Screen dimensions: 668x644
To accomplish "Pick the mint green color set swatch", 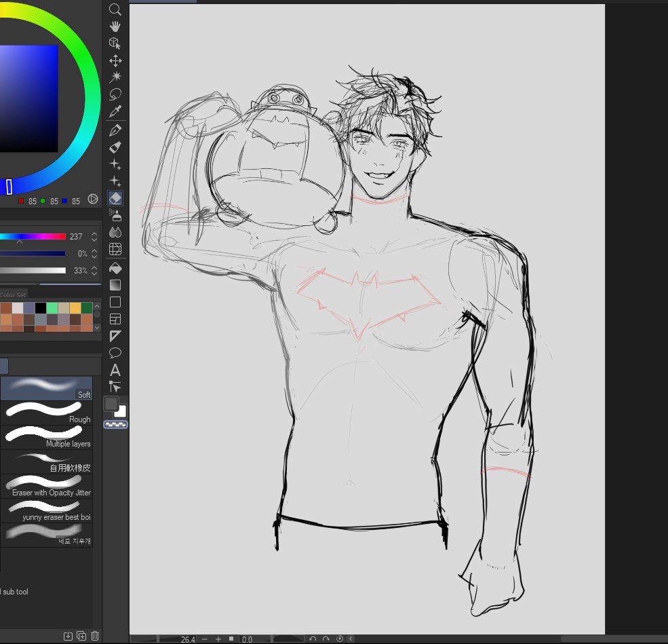I will pos(52,307).
